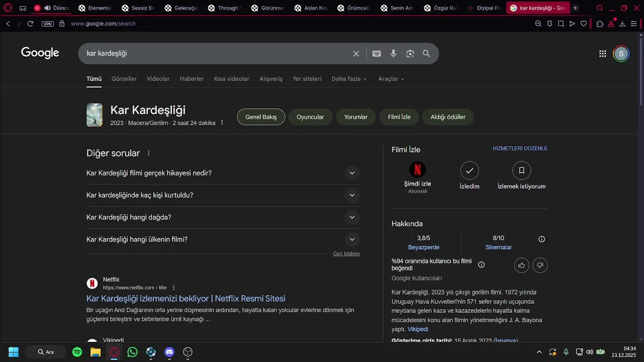644x362 pixels.
Task: Switch to Alışveriş results tab
Action: pyautogui.click(x=271, y=79)
